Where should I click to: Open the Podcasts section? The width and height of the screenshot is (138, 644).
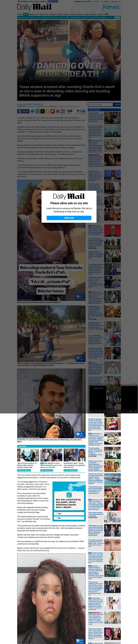click(93, 14)
